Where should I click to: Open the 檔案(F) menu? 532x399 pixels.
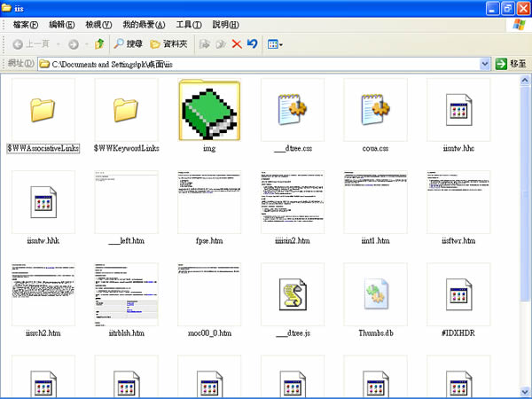pos(26,25)
